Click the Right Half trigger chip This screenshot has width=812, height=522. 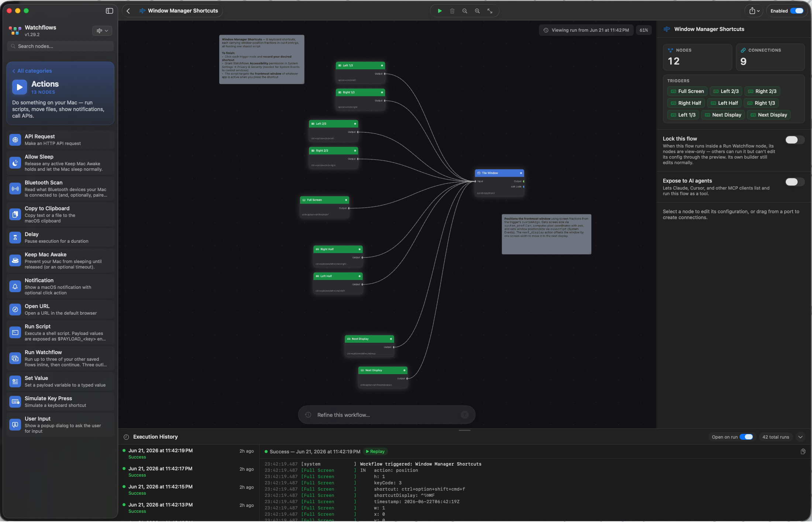(x=686, y=103)
